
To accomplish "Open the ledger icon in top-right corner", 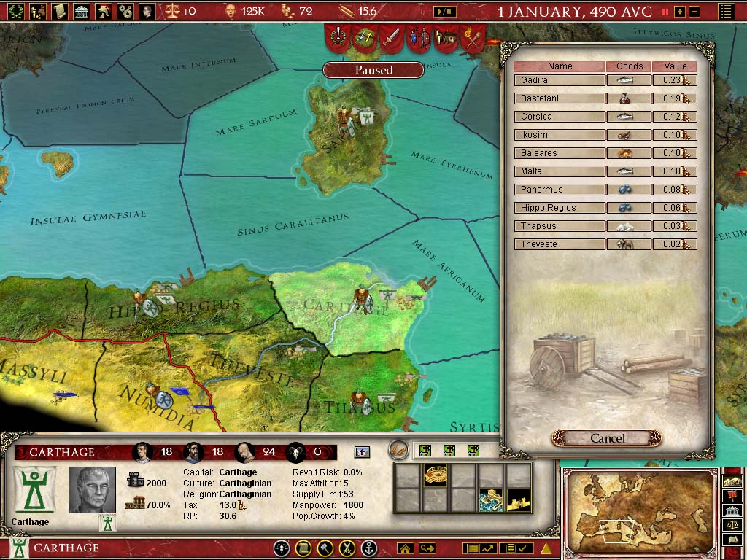I will tap(727, 11).
